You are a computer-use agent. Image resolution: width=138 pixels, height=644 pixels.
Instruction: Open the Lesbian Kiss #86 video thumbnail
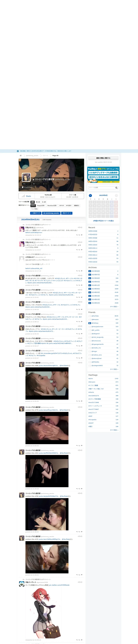[x=47, y=384]
